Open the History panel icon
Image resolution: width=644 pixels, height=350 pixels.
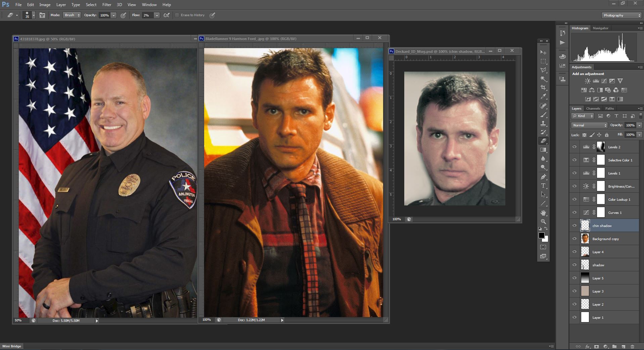pos(563,33)
